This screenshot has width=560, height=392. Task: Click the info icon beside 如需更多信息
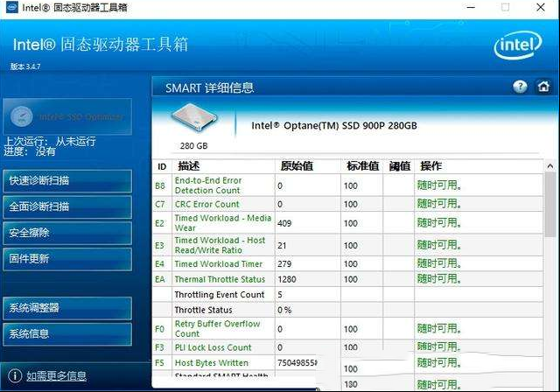pos(15,375)
